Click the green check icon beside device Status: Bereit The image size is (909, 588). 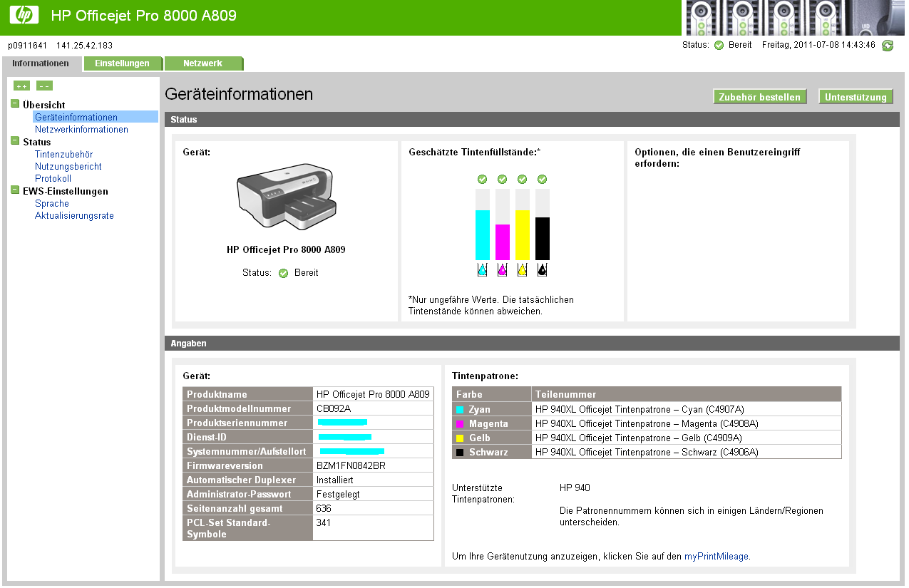pos(283,273)
